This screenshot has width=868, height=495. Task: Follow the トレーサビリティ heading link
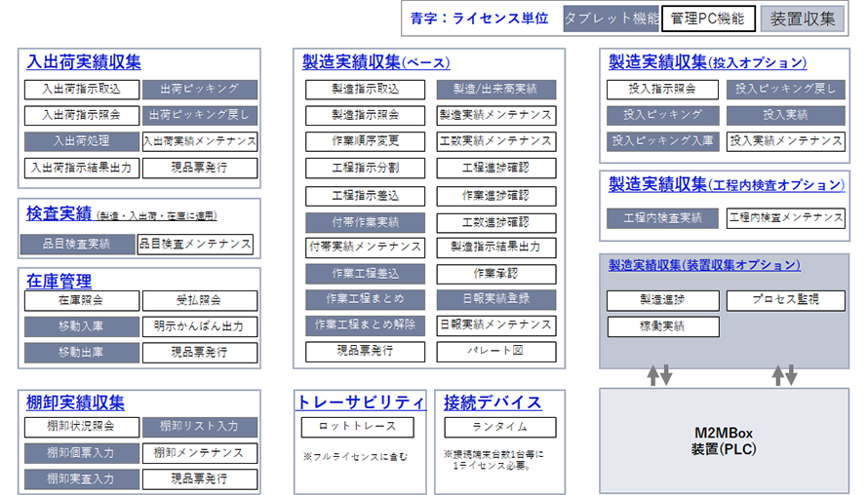pos(360,402)
